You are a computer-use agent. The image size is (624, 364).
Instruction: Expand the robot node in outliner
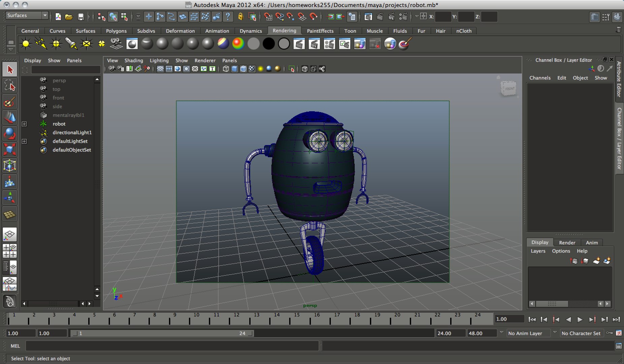click(x=24, y=124)
